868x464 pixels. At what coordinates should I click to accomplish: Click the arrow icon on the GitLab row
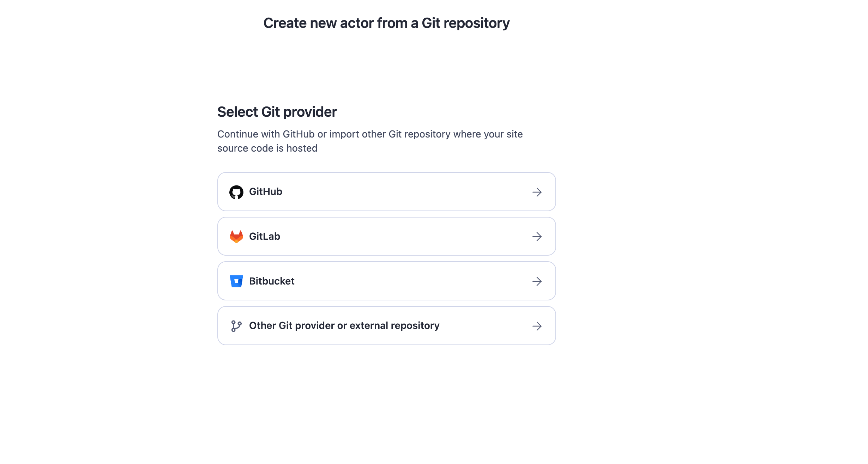[x=537, y=236]
